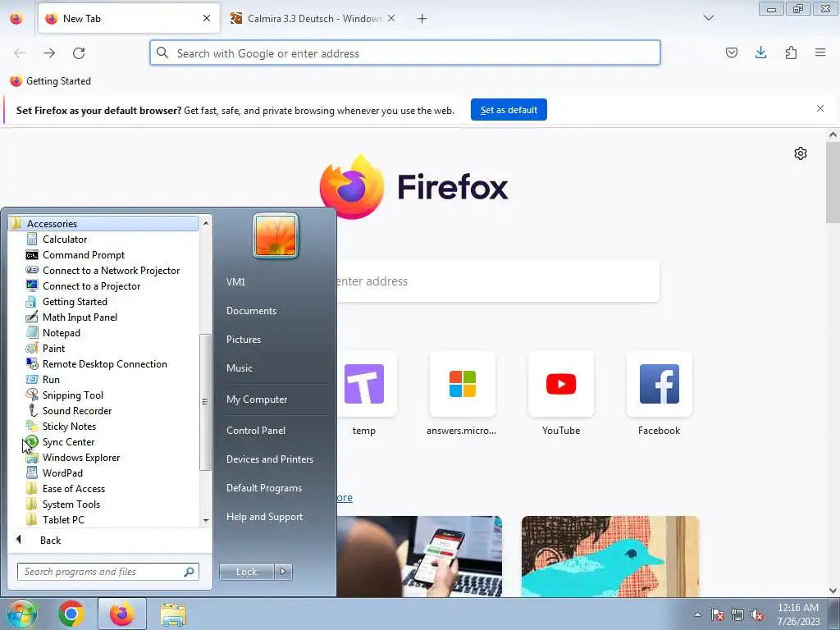840x630 pixels.
Task: Click the network tray icon
Action: point(737,615)
